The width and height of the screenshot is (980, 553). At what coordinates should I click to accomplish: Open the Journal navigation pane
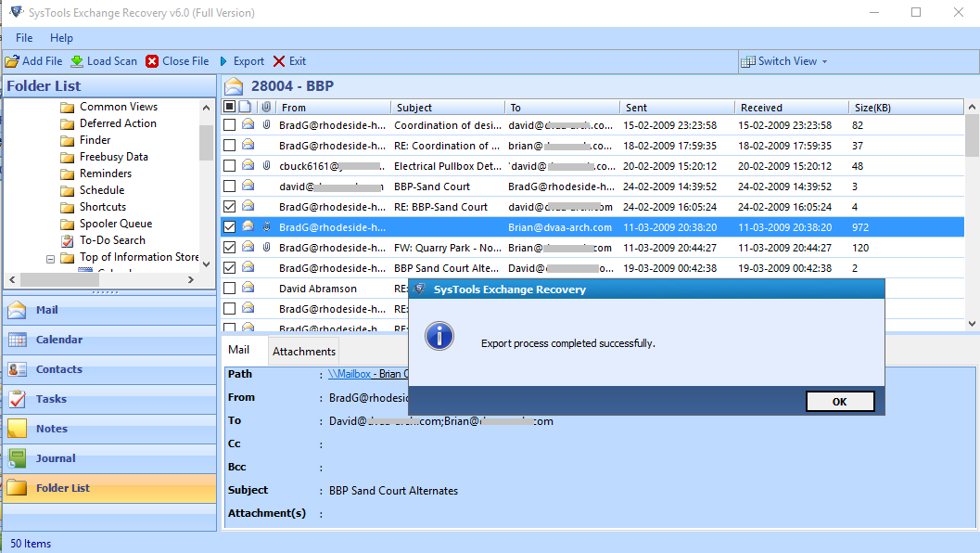pos(110,458)
